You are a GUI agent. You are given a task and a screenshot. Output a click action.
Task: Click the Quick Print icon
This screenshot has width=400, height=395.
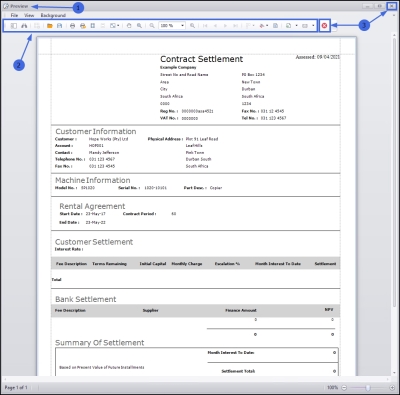coord(83,26)
